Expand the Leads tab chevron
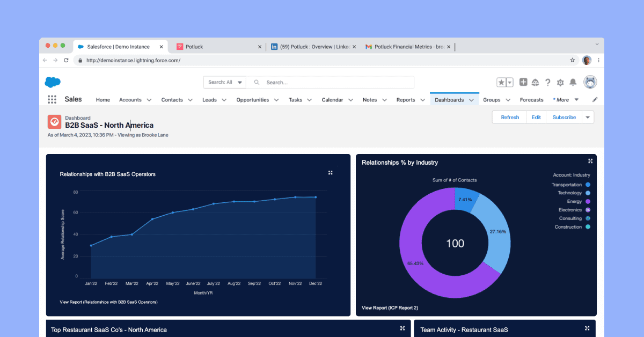The height and width of the screenshot is (337, 644). 224,100
